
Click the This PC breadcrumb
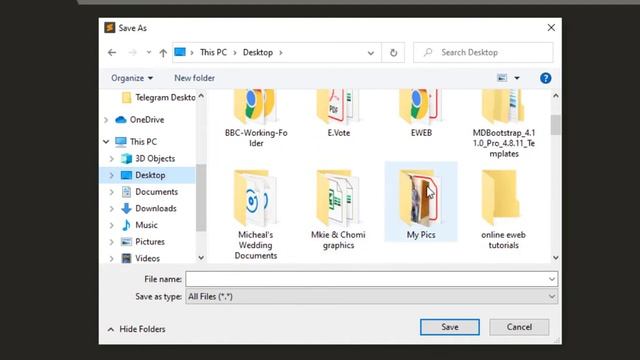point(213,52)
